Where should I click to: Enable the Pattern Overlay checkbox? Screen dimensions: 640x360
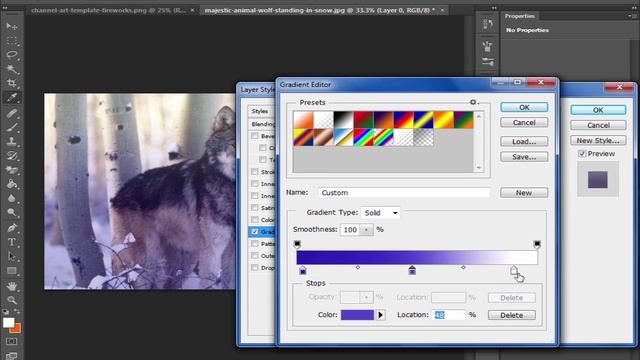click(x=255, y=244)
